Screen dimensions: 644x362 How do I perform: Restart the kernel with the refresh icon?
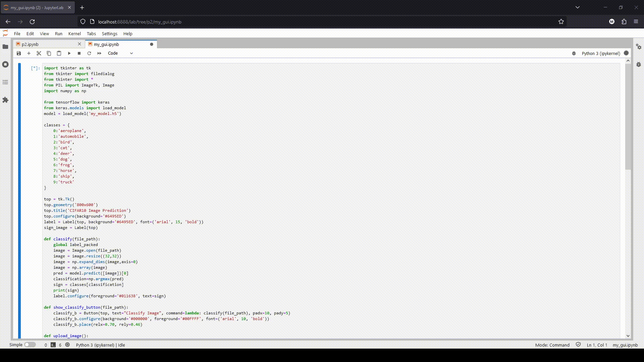pos(89,53)
